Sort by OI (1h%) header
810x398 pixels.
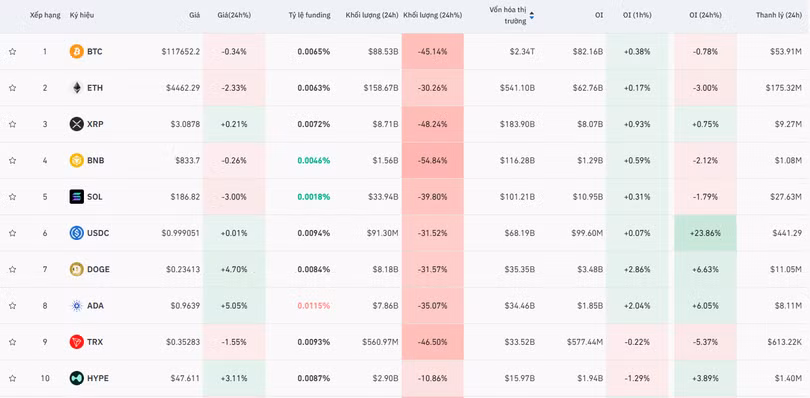coord(636,15)
